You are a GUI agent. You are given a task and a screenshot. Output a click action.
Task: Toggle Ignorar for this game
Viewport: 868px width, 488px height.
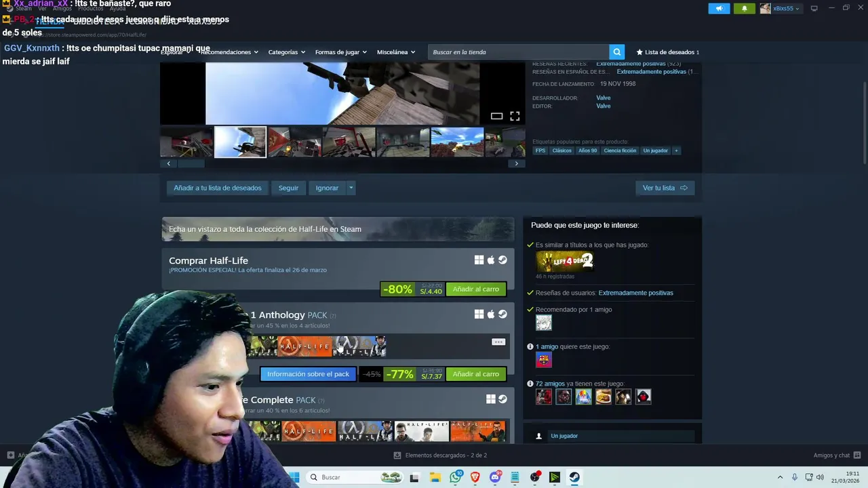(x=327, y=188)
